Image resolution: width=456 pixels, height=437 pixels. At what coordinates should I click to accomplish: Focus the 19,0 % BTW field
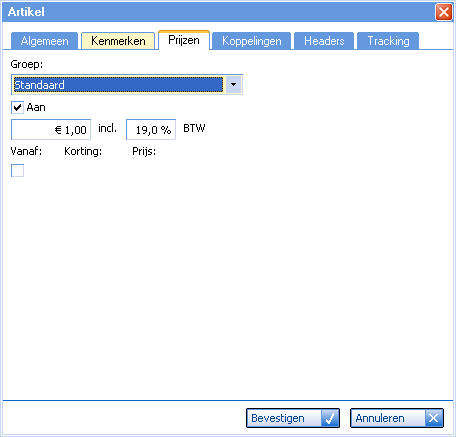pos(151,129)
